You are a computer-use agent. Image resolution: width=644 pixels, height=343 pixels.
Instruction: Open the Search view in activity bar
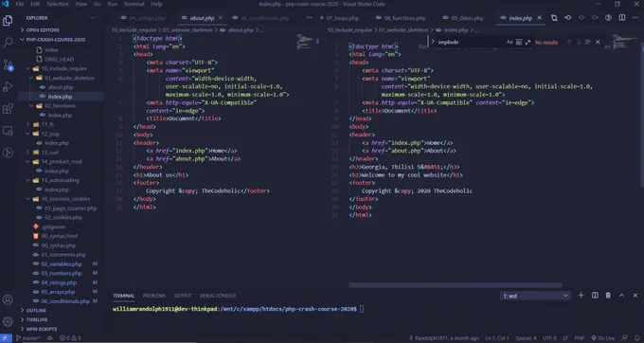8,43
